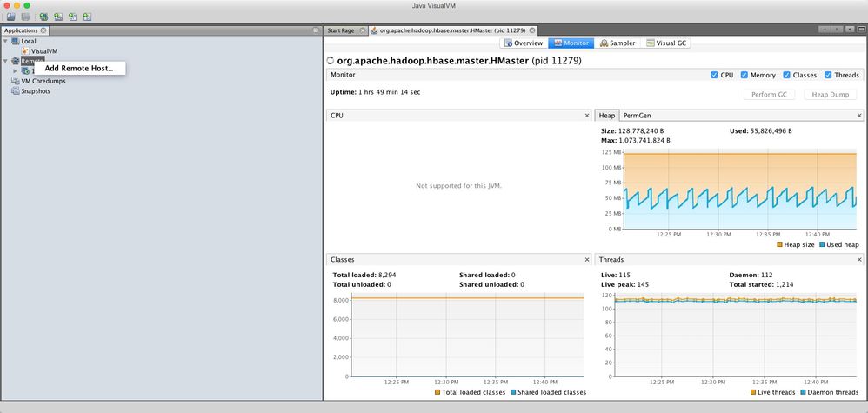Click the Total loaded classes legend swatch

point(437,392)
